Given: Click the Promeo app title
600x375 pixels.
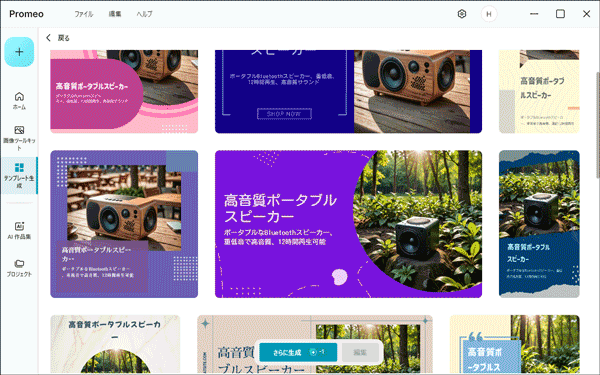Looking at the screenshot, I should (26, 14).
